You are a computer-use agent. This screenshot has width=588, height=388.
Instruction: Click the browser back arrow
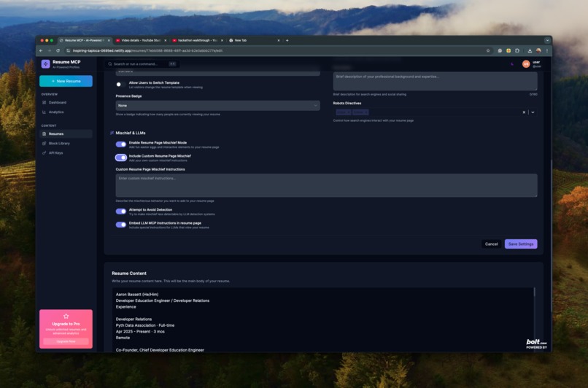(x=41, y=50)
